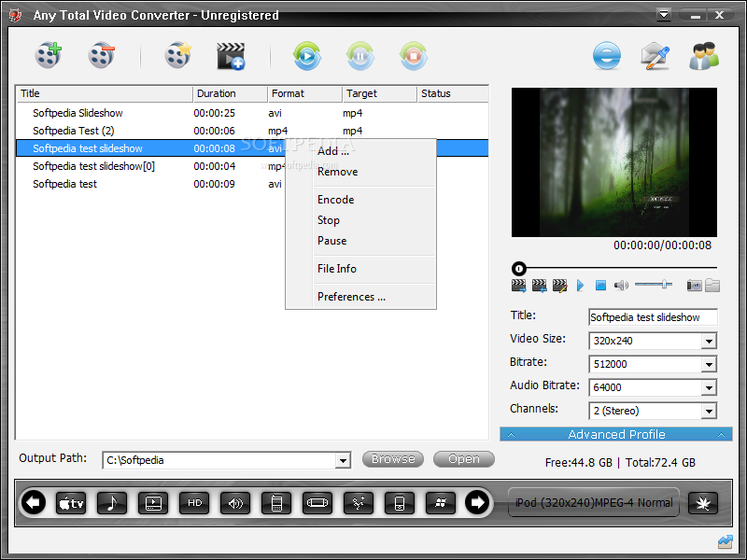Select the iPod device profile icon
This screenshot has width=747, height=560.
click(400, 503)
